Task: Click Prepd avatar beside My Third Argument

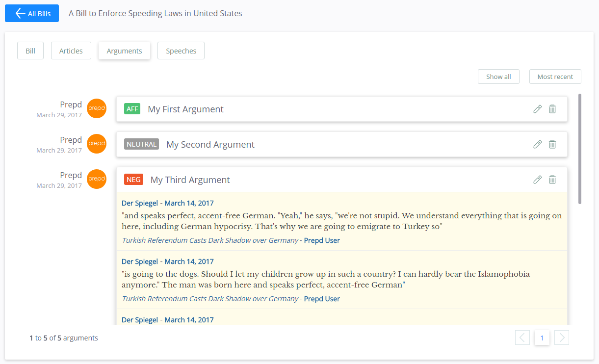Action: click(97, 179)
